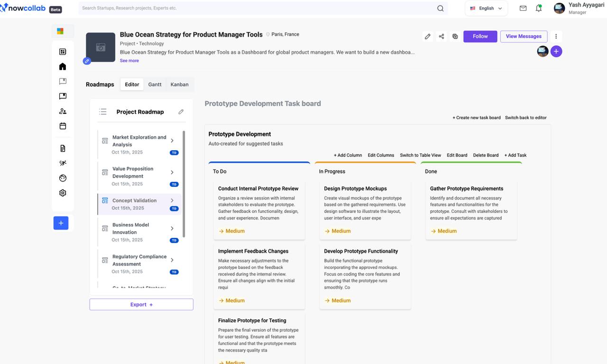Open the mail inbox icon
This screenshot has width=607, height=364.
tap(523, 8)
